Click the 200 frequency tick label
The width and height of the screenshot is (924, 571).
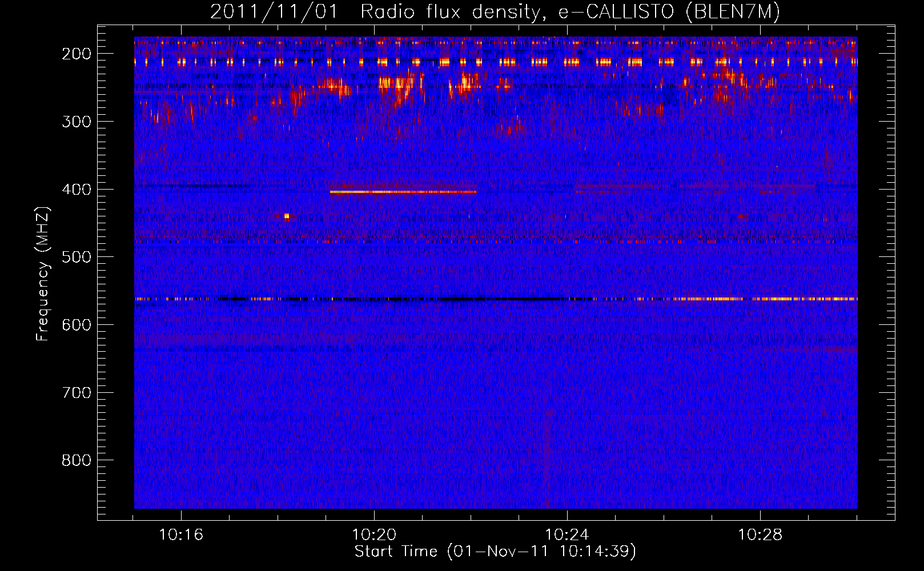pos(77,54)
